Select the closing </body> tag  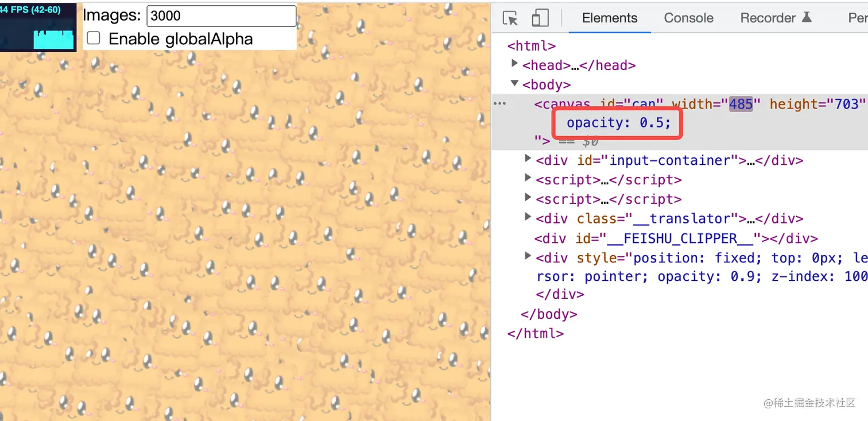[x=549, y=314]
